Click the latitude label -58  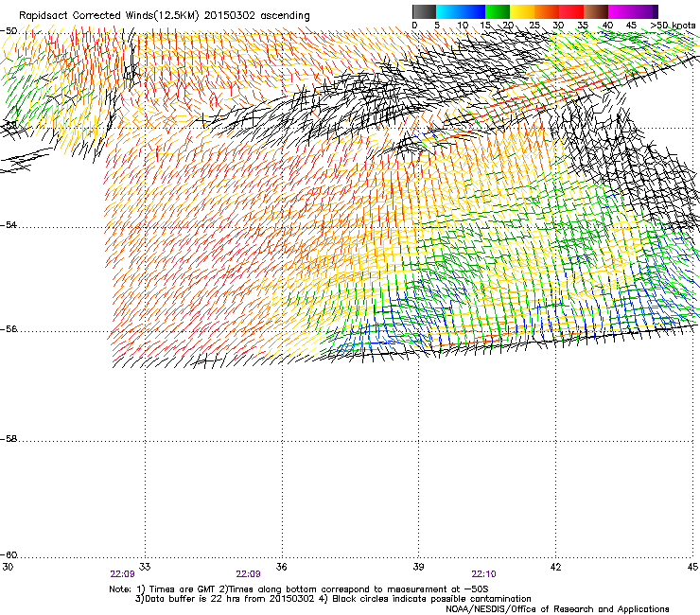9,439
